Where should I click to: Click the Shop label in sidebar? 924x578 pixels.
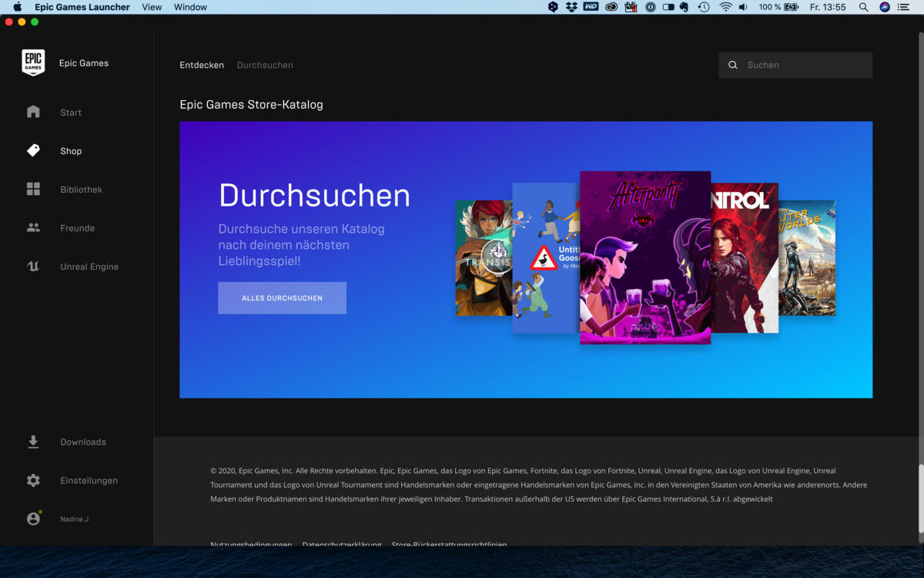(x=71, y=151)
